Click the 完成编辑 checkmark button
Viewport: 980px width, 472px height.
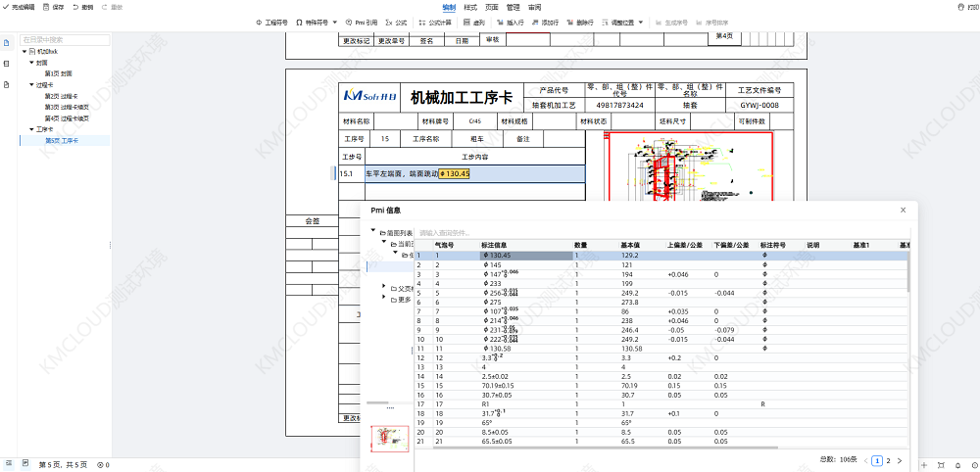(20, 8)
